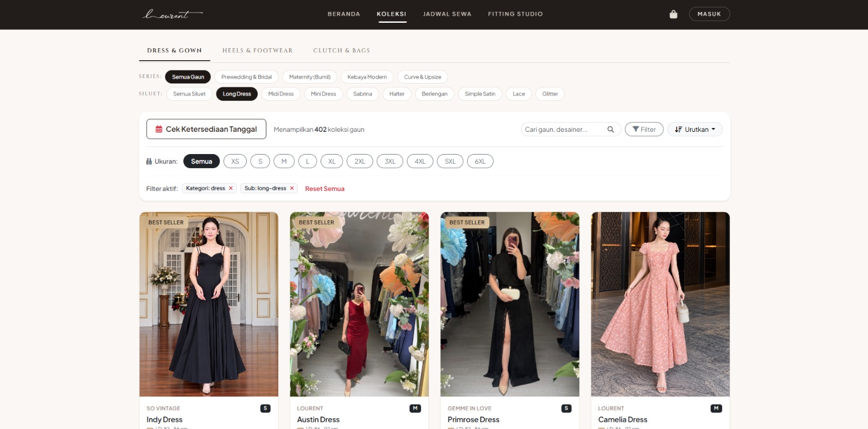Image resolution: width=868 pixels, height=429 pixels.
Task: Click the size S badge on Indy Dress
Action: coord(265,408)
